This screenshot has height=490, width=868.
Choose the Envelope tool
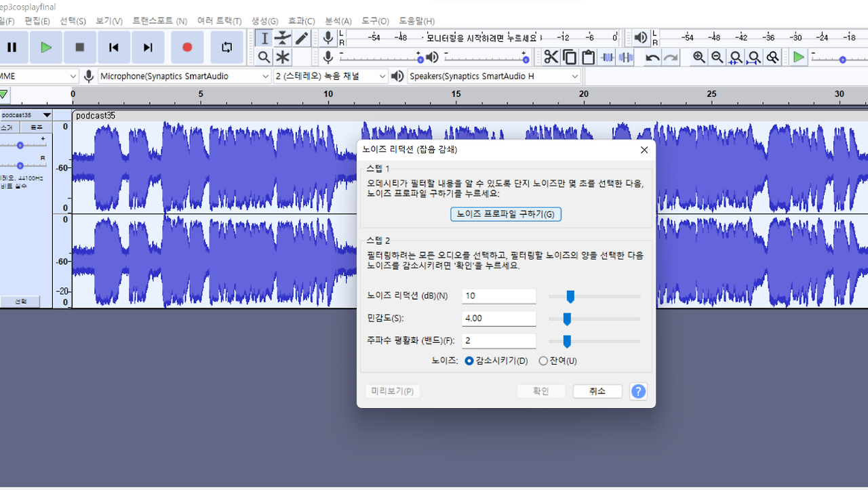pyautogui.click(x=283, y=39)
